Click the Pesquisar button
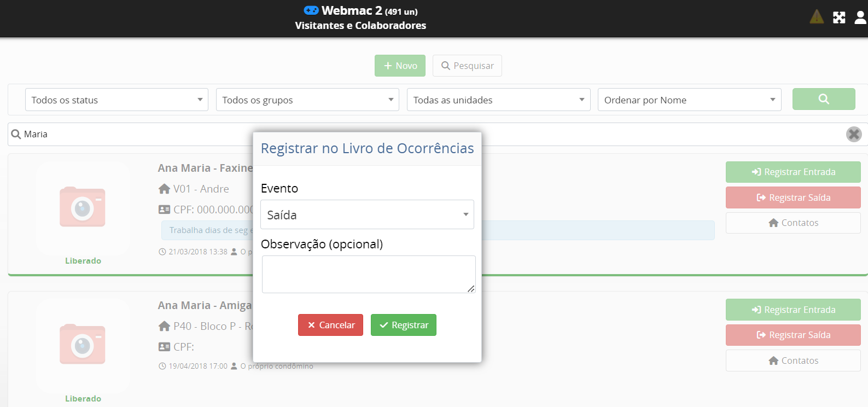 [467, 66]
